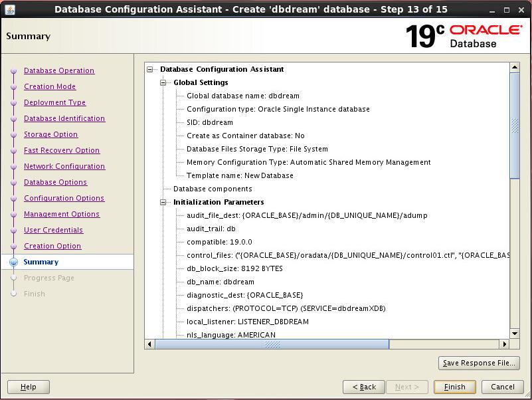Select the Database components tree item
Viewport: 532px width, 400px height.
click(213, 189)
